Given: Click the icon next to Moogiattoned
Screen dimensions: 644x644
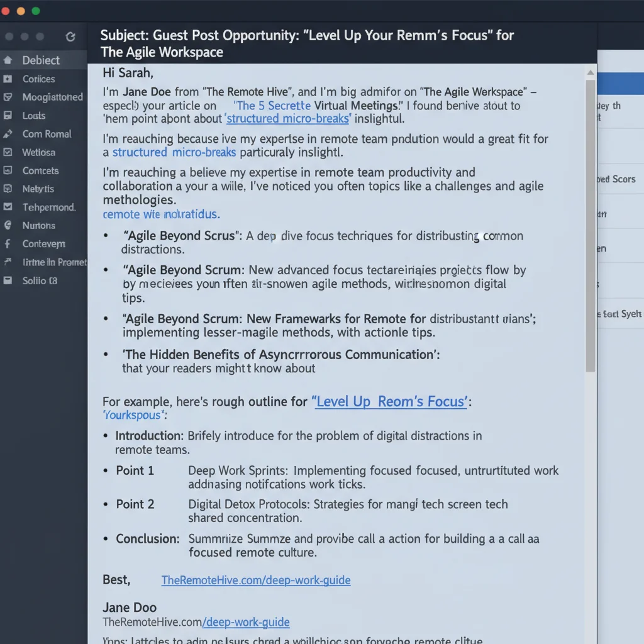Looking at the screenshot, I should point(8,97).
